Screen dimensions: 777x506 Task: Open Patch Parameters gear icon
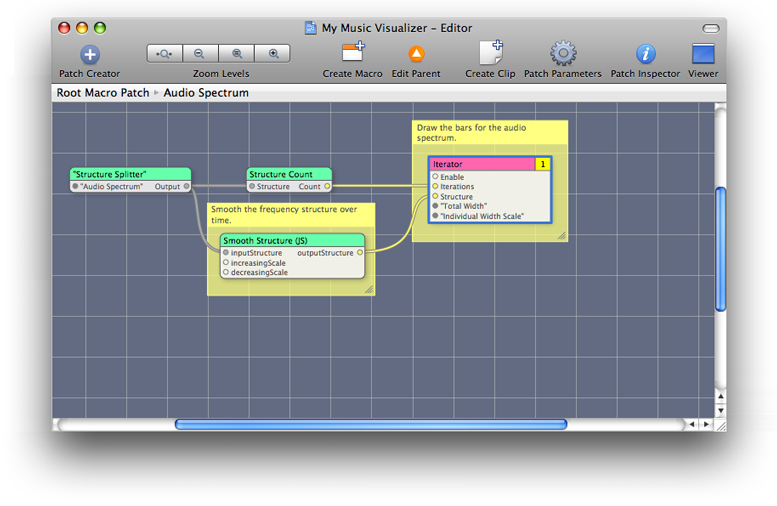[x=563, y=54]
